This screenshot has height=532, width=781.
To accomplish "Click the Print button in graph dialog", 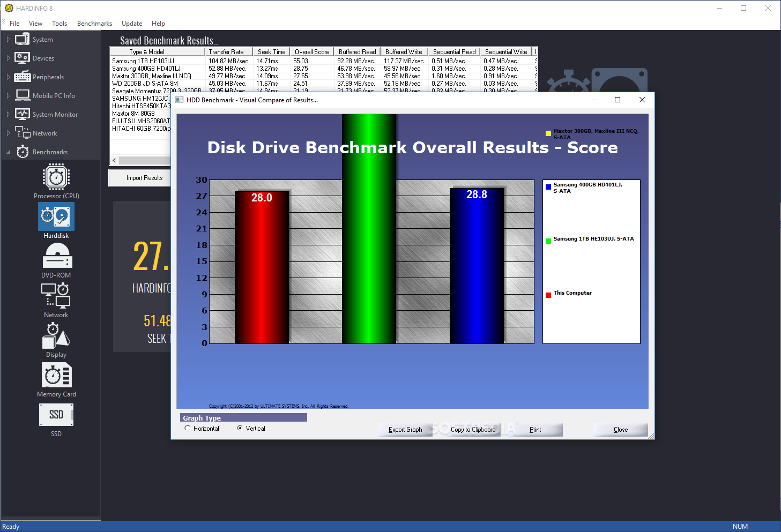I will coord(535,430).
